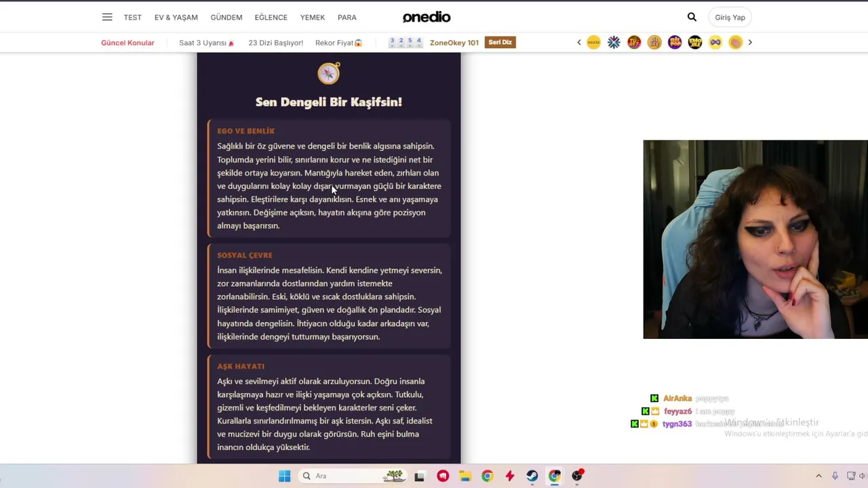The width and height of the screenshot is (868, 488).
Task: Open the Windows Start menu
Action: 285,476
